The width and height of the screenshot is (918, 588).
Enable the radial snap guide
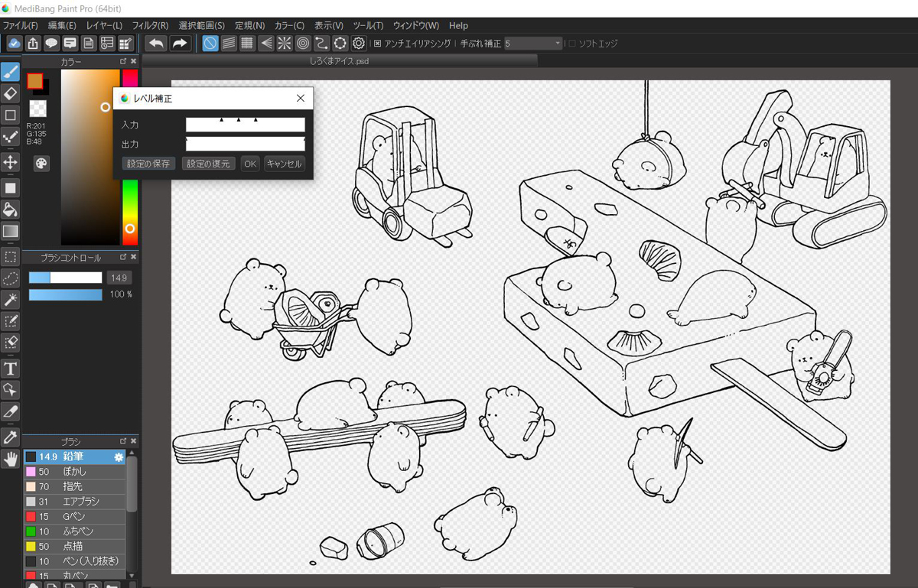click(x=284, y=44)
